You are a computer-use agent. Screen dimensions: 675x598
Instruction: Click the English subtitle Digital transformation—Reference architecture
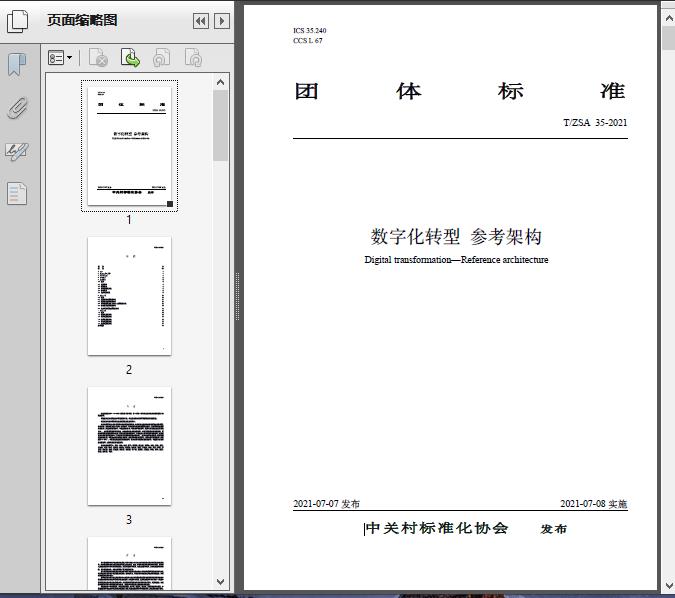(x=456, y=260)
